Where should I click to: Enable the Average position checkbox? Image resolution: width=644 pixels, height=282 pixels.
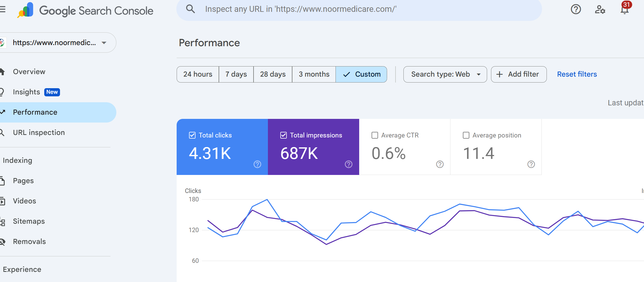point(466,135)
